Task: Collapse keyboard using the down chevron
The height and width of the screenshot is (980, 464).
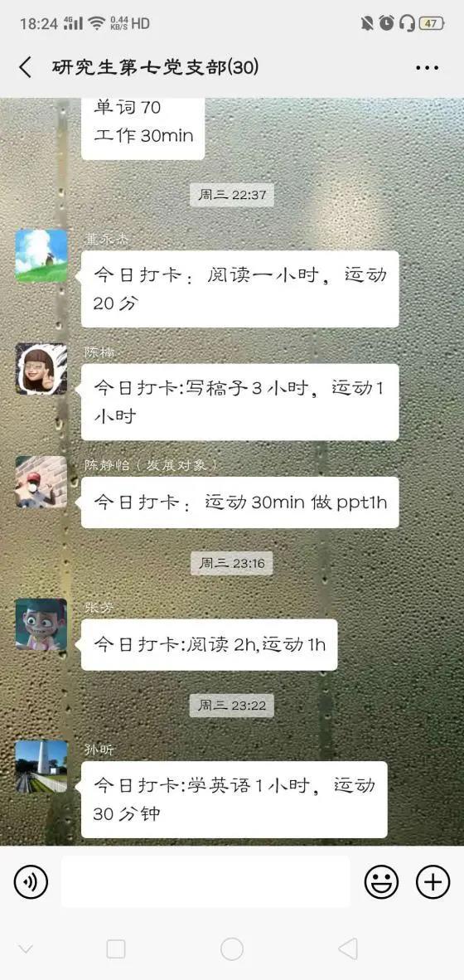Action: (26, 949)
